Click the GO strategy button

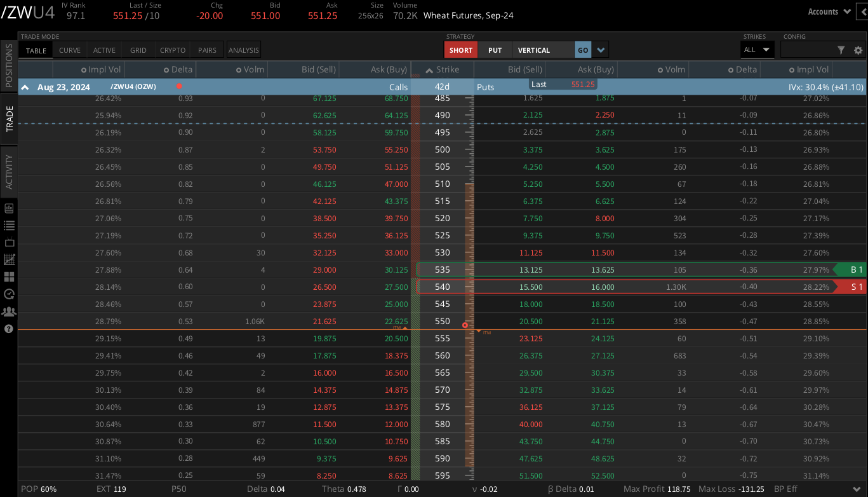pyautogui.click(x=583, y=50)
